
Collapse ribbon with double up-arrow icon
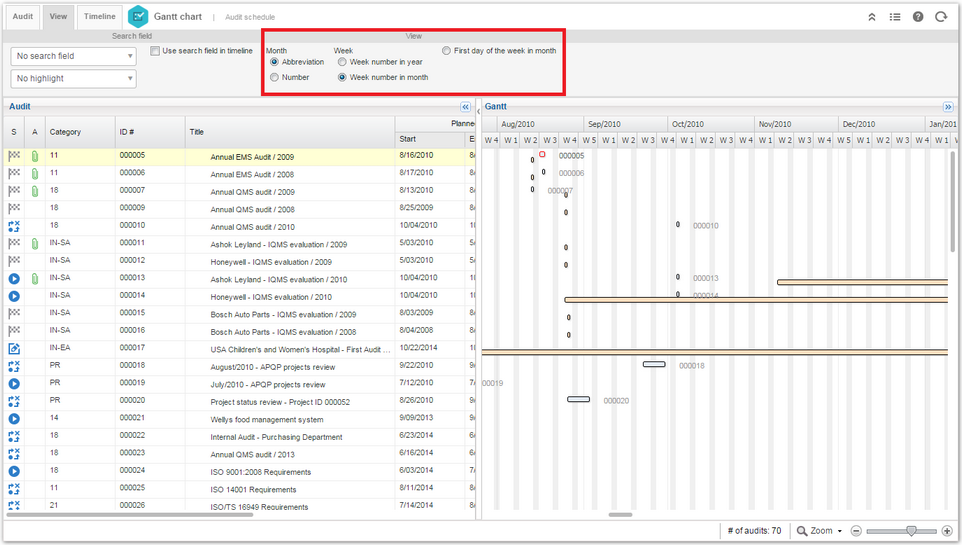point(872,17)
